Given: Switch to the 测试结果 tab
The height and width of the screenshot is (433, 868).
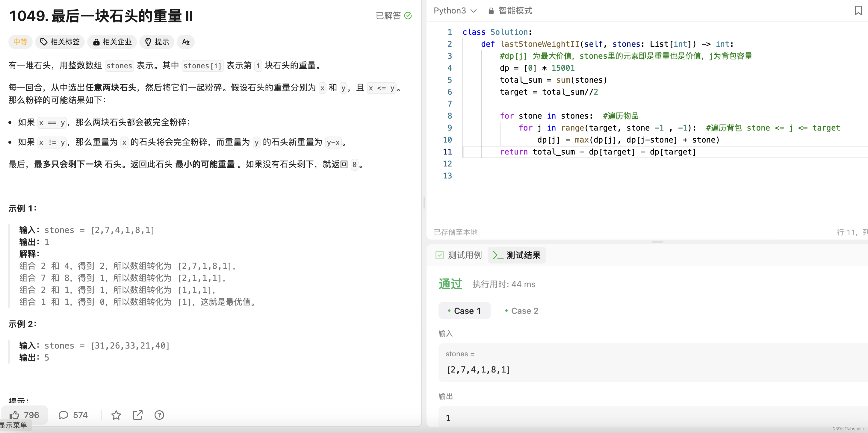Looking at the screenshot, I should tap(517, 255).
